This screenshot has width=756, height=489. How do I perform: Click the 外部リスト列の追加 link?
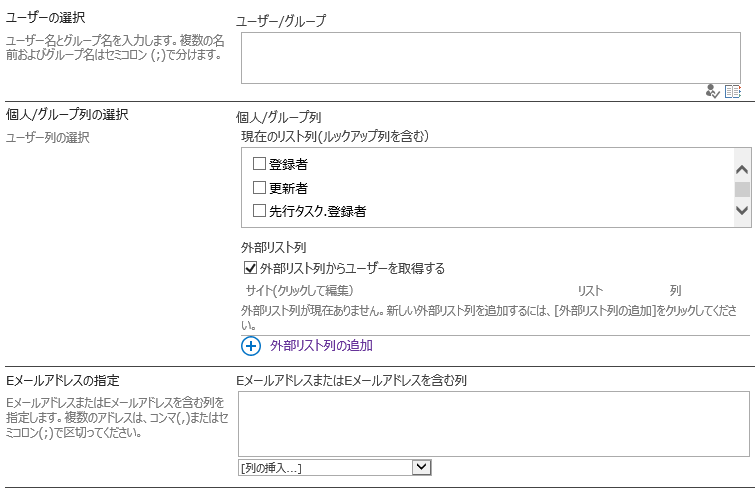[321, 346]
